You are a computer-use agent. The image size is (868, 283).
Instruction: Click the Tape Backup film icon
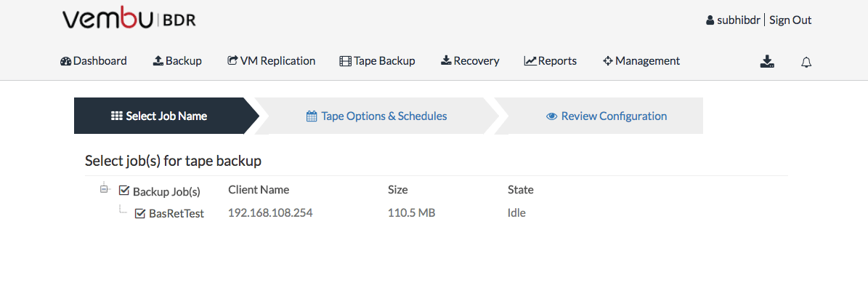(x=346, y=61)
